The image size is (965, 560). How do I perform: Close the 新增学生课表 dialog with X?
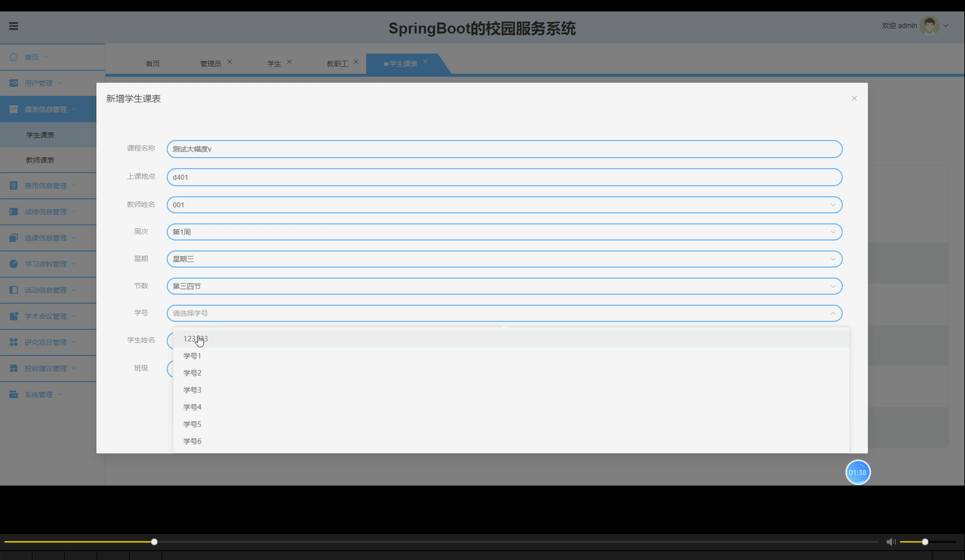tap(854, 98)
